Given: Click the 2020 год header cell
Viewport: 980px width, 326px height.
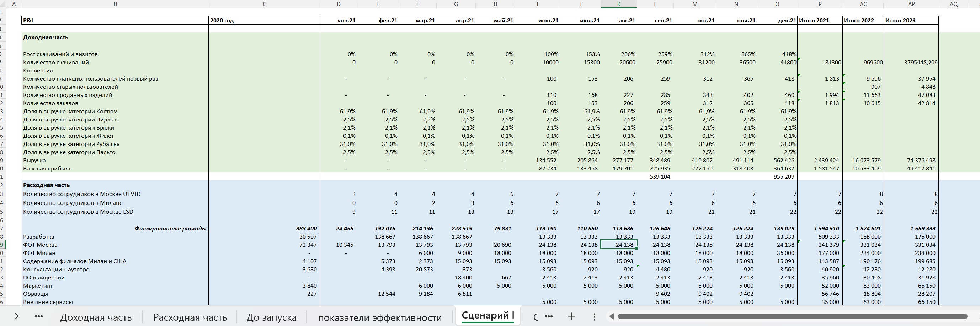Looking at the screenshot, I should coord(265,21).
